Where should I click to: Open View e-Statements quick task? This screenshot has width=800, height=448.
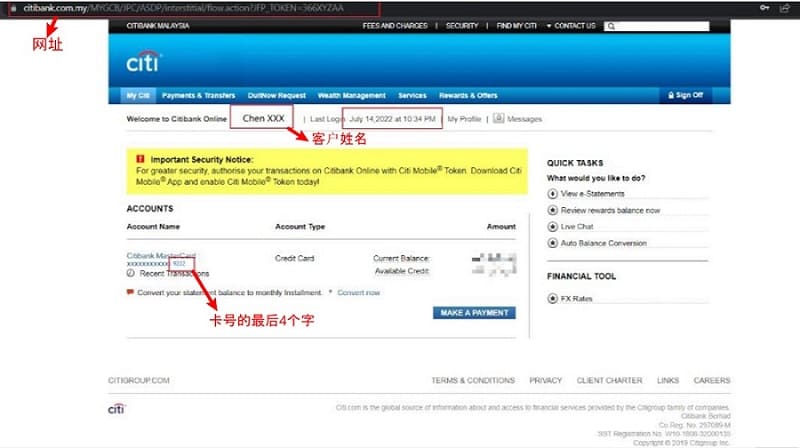pyautogui.click(x=592, y=194)
